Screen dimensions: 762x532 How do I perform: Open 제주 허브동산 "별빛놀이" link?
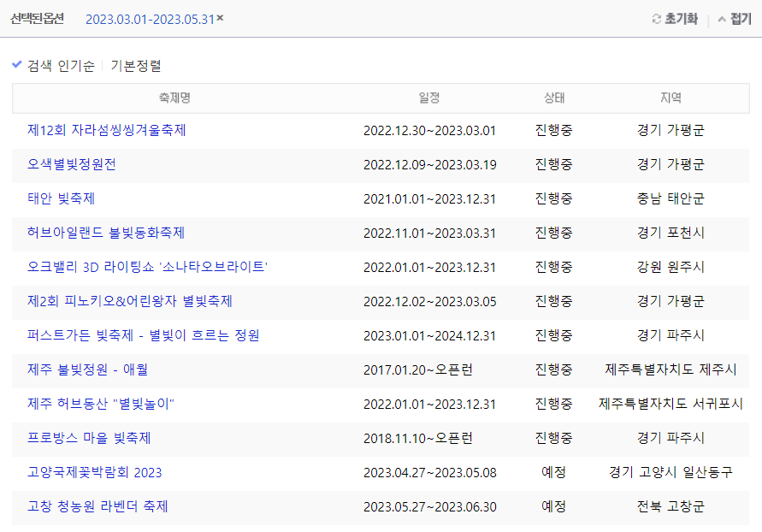coord(101,404)
